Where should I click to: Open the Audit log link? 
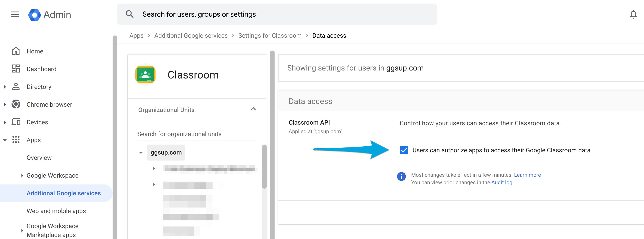coord(502,182)
